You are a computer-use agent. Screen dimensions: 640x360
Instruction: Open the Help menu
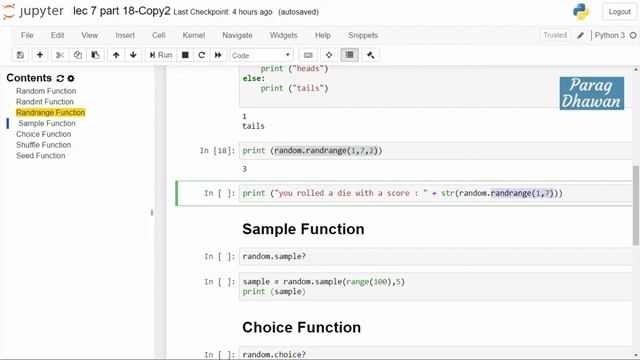point(322,36)
